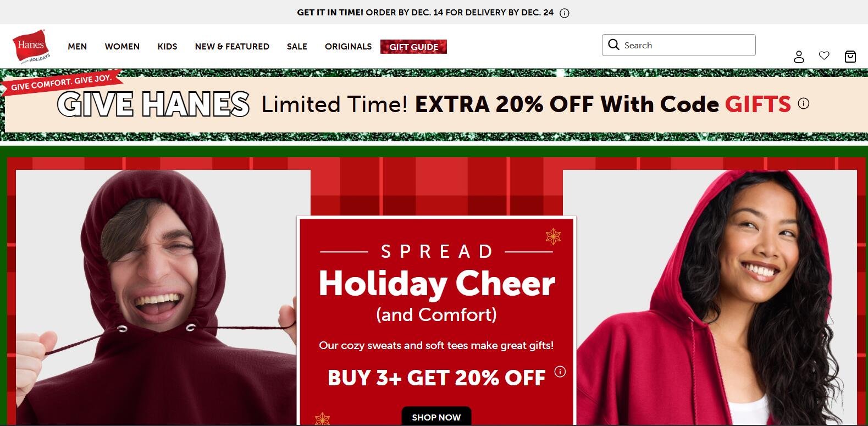
Task: Expand the ORIGINALS menu
Action: pos(348,47)
